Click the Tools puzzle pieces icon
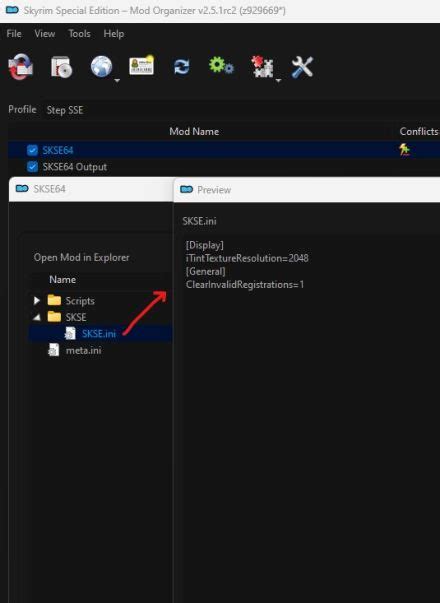Viewport: 440px width, 603px height. [262, 67]
